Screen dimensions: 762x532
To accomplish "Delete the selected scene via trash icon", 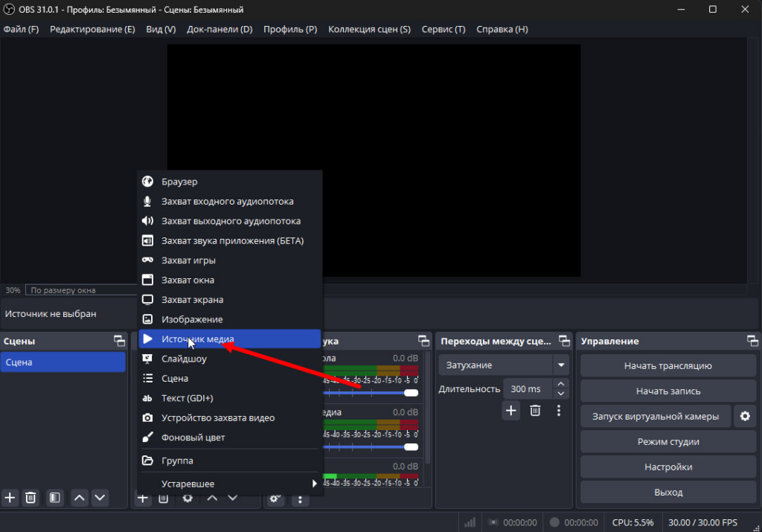I will (x=31, y=497).
